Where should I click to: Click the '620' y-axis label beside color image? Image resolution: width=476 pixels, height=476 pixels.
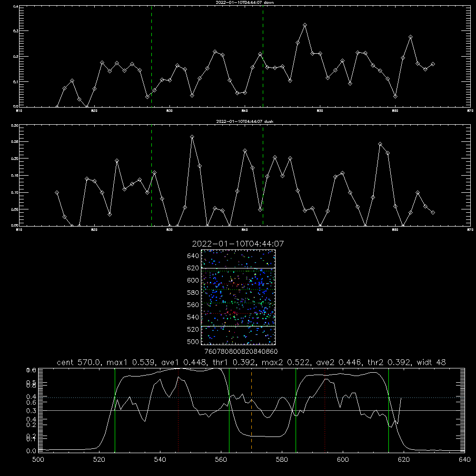pyautogui.click(x=193, y=268)
